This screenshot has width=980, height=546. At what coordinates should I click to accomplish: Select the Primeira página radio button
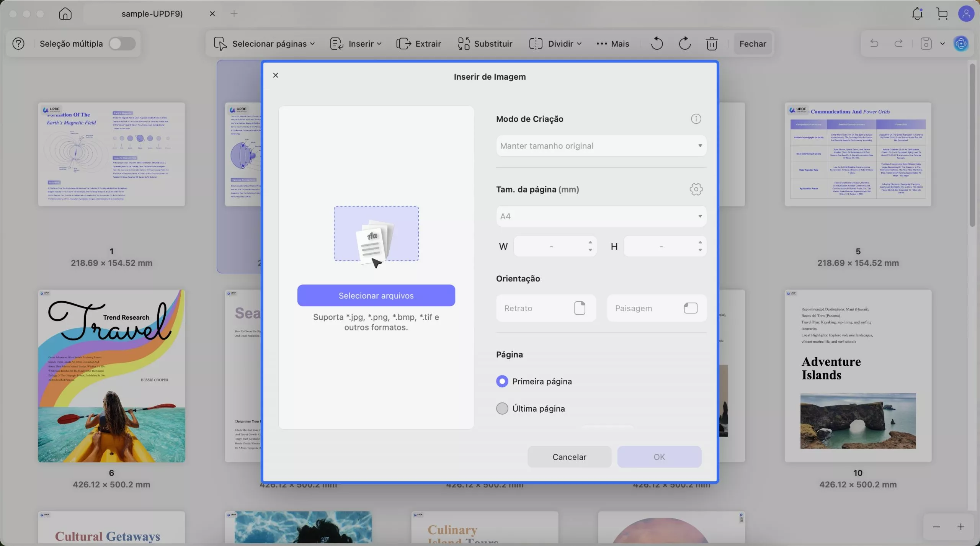[x=502, y=381]
